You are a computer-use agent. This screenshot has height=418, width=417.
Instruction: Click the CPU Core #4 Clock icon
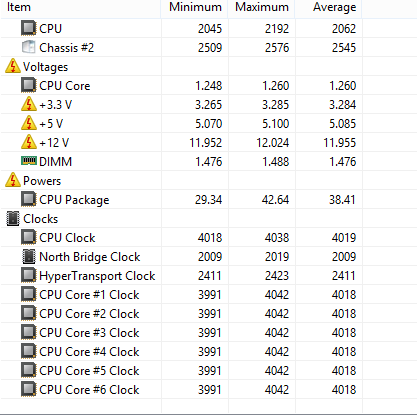tap(29, 351)
